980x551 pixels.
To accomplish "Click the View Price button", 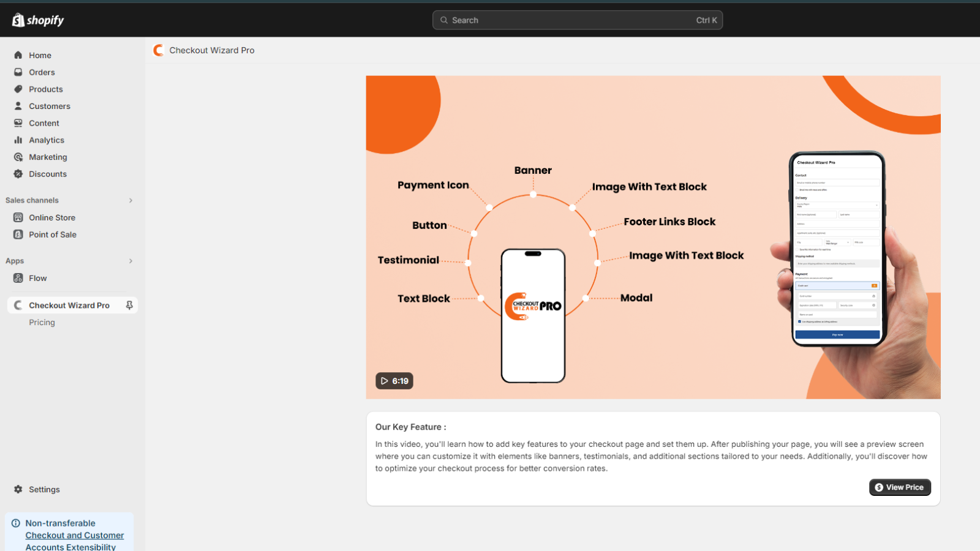I will point(900,487).
